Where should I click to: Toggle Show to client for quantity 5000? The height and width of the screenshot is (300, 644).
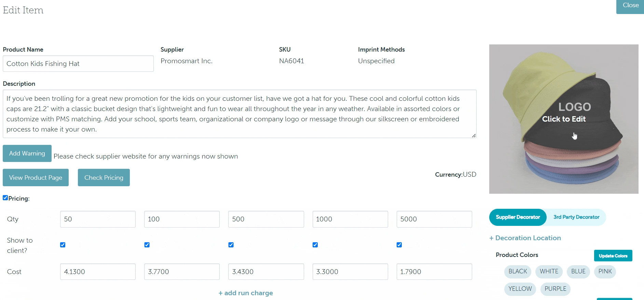(x=399, y=245)
